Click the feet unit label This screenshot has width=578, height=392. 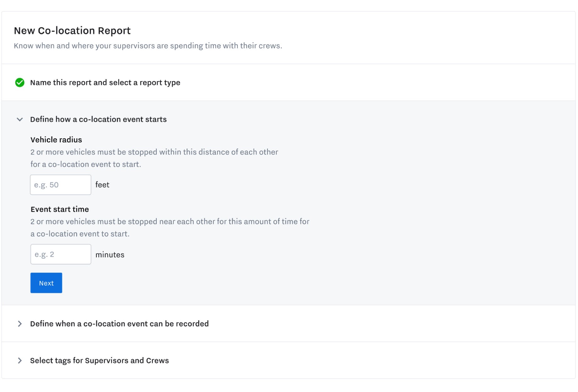[x=102, y=185]
